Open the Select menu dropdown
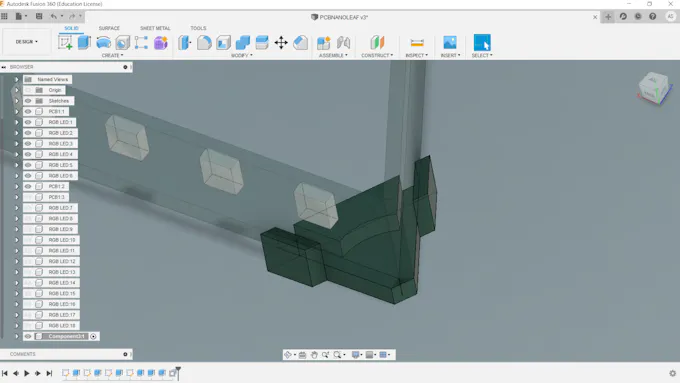The width and height of the screenshot is (680, 383). point(482,56)
